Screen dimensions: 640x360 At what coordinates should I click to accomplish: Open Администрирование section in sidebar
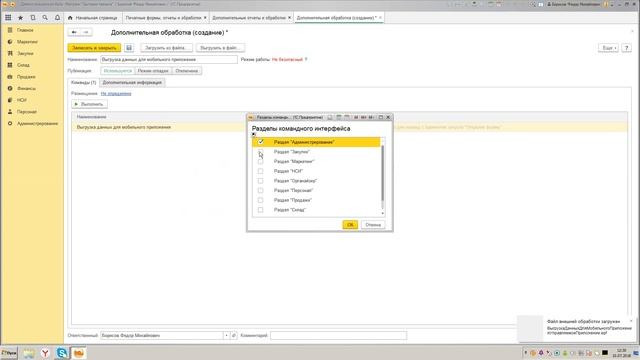point(37,123)
